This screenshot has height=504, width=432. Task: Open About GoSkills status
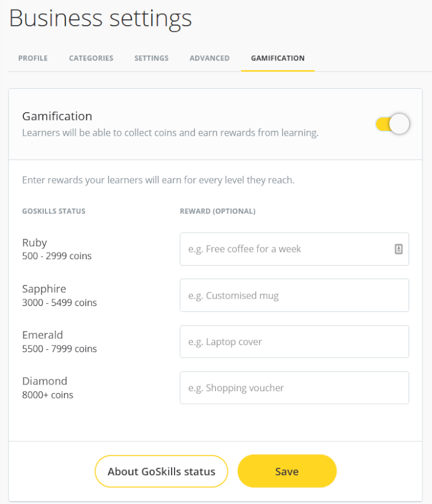point(161,471)
